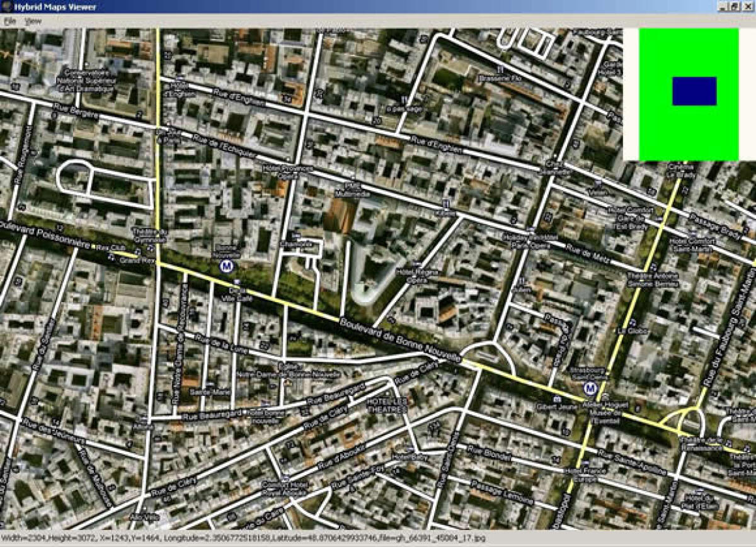
Task: Open the File menu
Action: pyautogui.click(x=9, y=19)
